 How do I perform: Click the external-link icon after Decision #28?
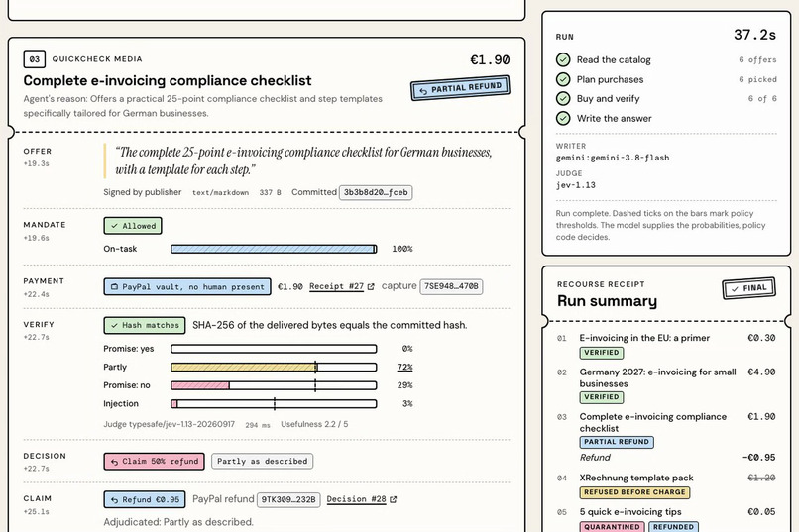[x=393, y=500]
